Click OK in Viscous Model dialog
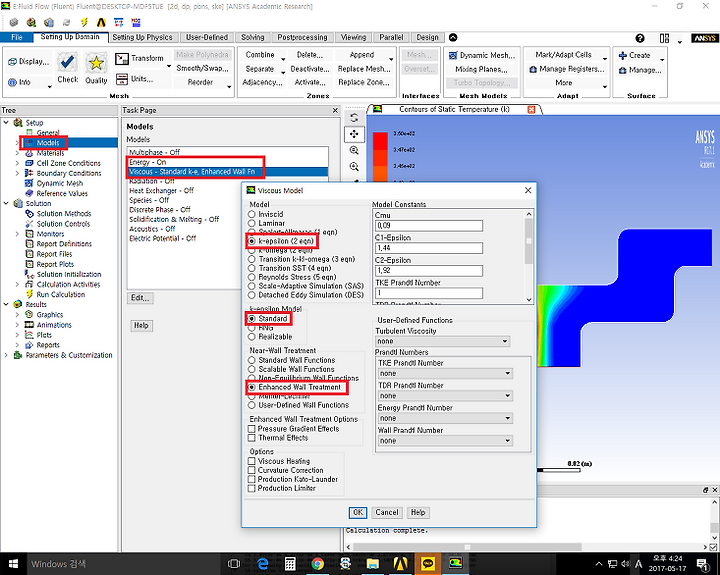Screen dimensions: 720x575 357,513
